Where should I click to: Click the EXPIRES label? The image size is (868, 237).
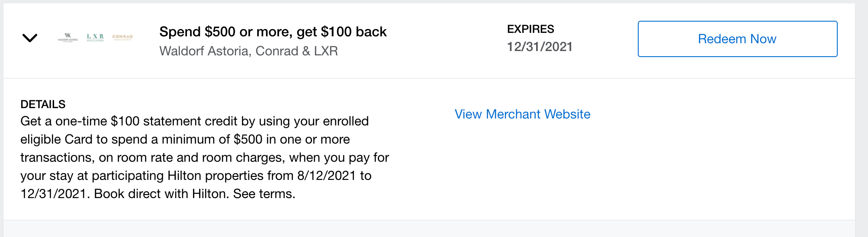[x=530, y=29]
